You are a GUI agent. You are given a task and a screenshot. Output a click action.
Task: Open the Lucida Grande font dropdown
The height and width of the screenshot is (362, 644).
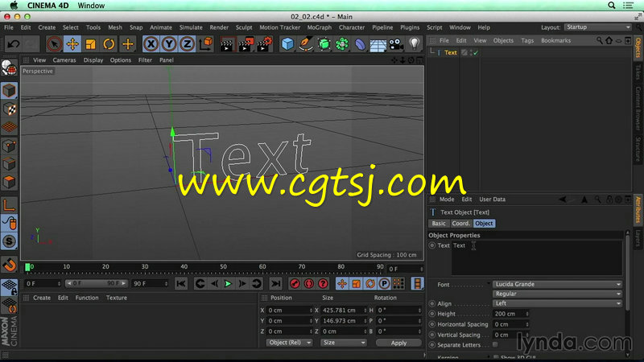click(x=557, y=284)
